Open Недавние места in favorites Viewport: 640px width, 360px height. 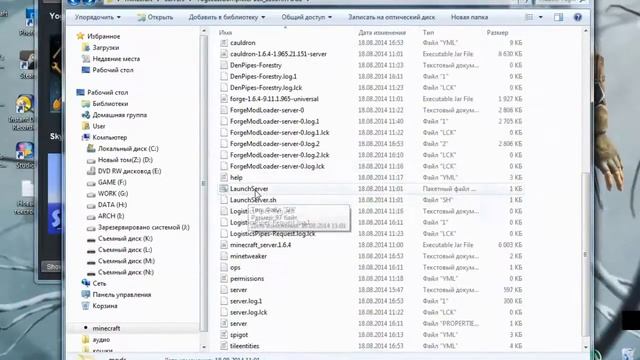tap(116, 59)
